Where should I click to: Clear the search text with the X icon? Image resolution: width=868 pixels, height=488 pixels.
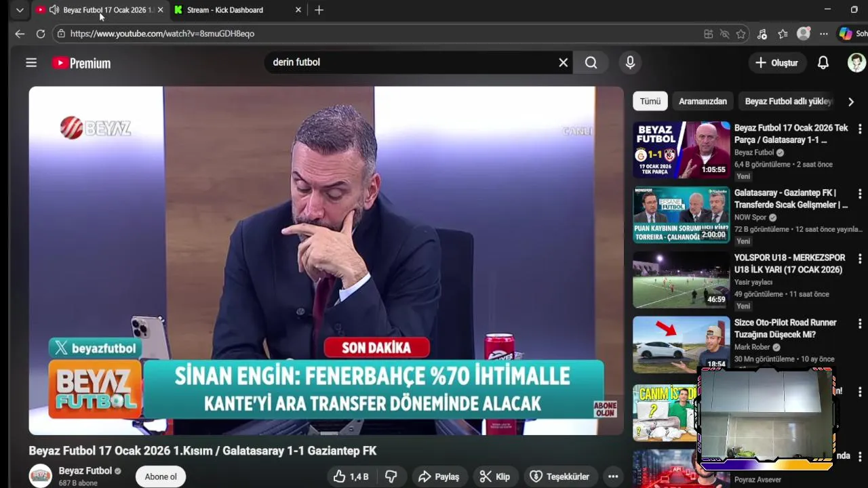(x=563, y=62)
